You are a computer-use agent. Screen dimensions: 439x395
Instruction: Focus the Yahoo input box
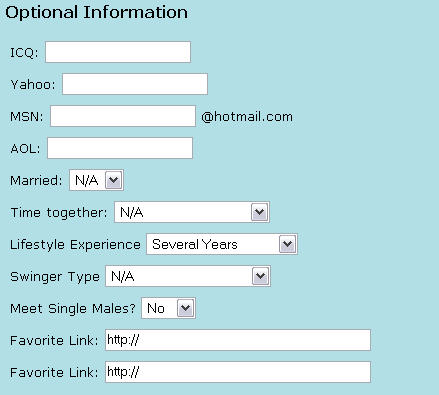(135, 84)
